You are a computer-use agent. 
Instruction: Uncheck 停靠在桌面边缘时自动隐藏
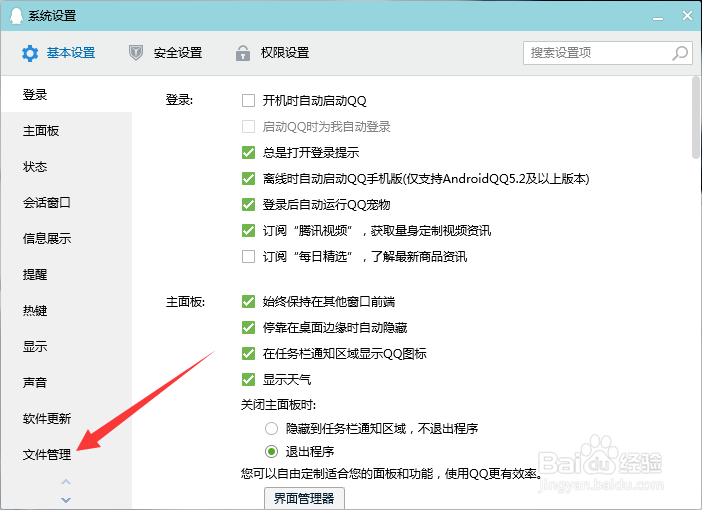point(248,327)
